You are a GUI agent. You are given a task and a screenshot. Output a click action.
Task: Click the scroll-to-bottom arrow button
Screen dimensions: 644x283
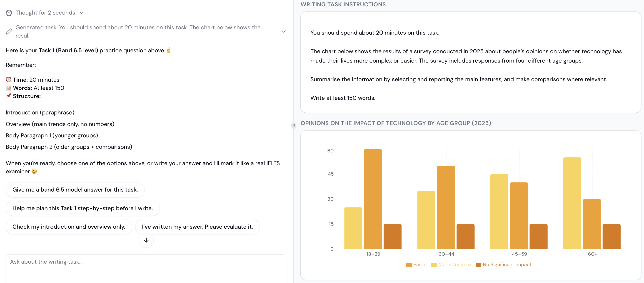tap(146, 240)
